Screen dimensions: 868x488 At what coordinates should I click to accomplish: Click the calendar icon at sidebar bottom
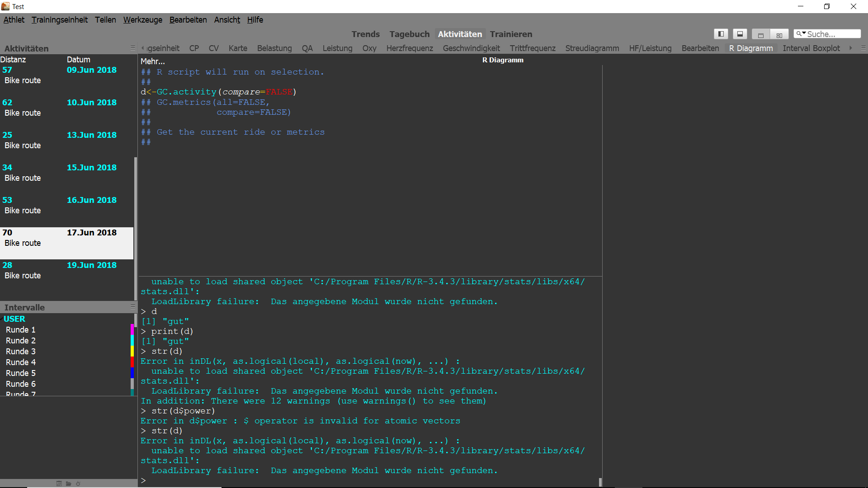pos(59,483)
